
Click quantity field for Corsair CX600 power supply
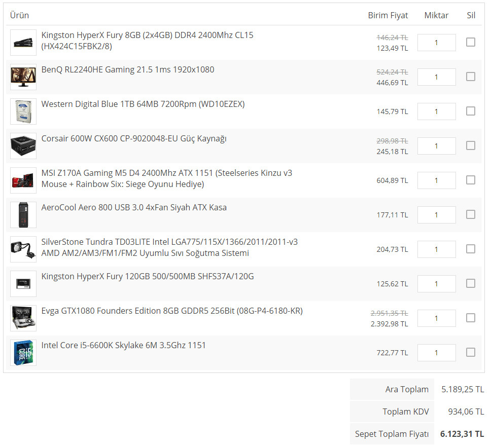437,146
